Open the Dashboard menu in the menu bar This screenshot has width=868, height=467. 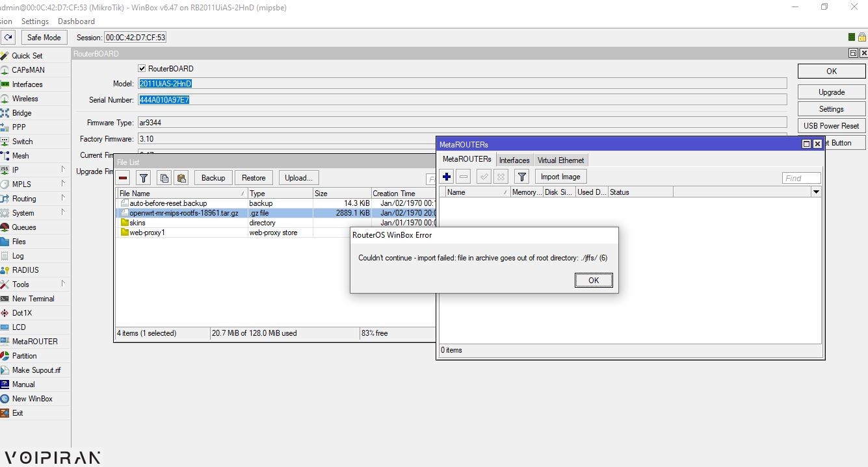click(x=76, y=21)
